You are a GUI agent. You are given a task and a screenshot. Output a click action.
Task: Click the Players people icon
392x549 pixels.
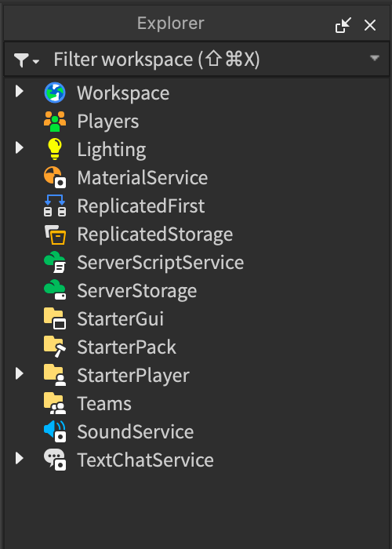[55, 121]
